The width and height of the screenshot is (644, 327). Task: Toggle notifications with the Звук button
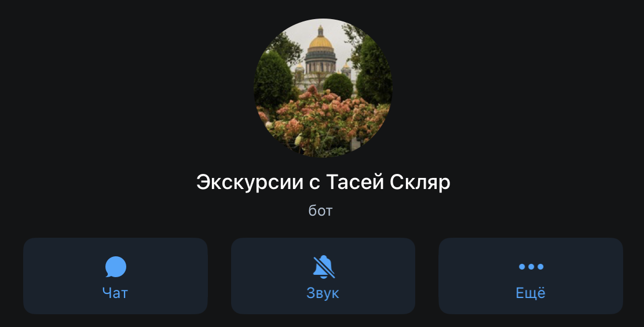323,276
